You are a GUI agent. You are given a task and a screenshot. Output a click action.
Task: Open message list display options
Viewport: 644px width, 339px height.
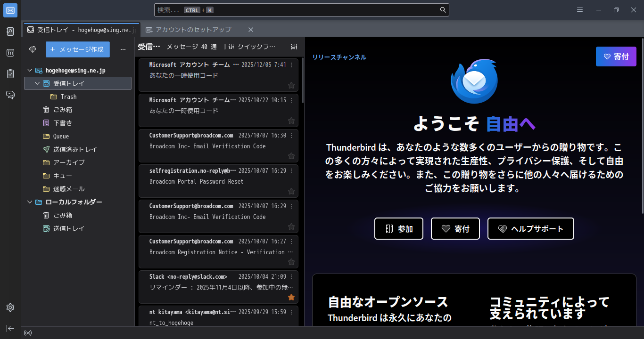pyautogui.click(x=294, y=47)
